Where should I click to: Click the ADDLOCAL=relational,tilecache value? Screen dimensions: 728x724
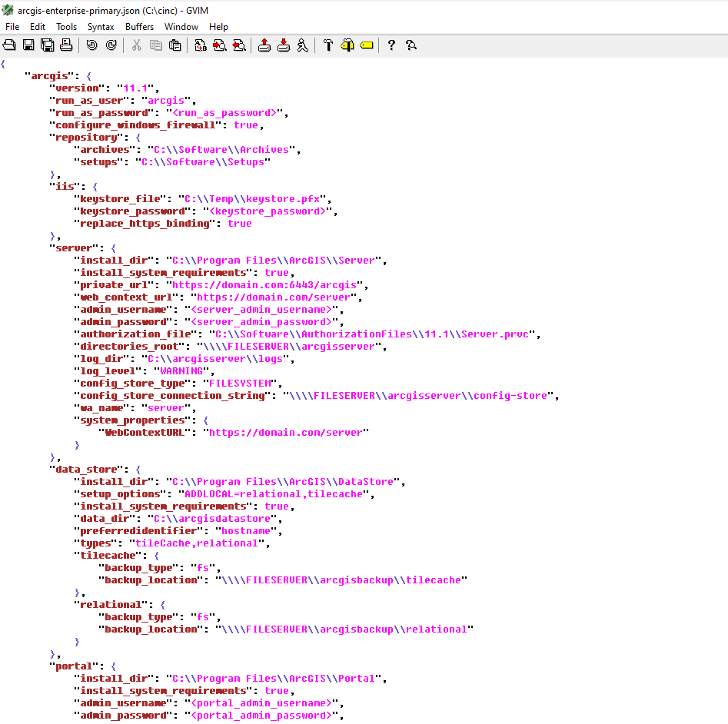(x=274, y=494)
